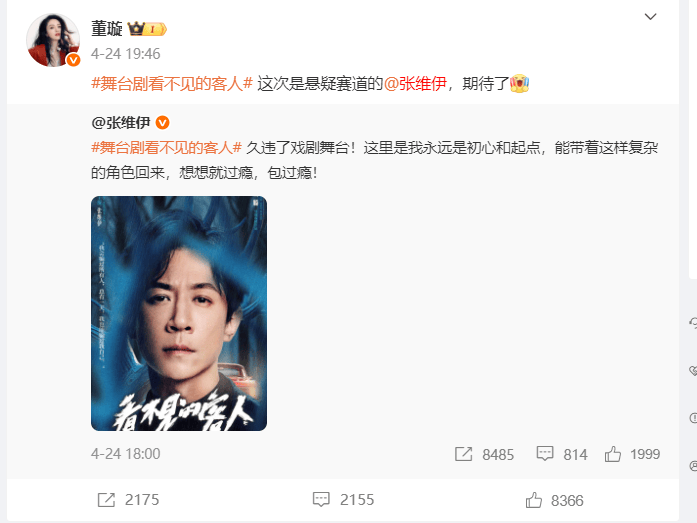Viewport: 697px width, 523px height.
Task: Like 董璇's post showing 8366 likes
Action: (x=534, y=500)
